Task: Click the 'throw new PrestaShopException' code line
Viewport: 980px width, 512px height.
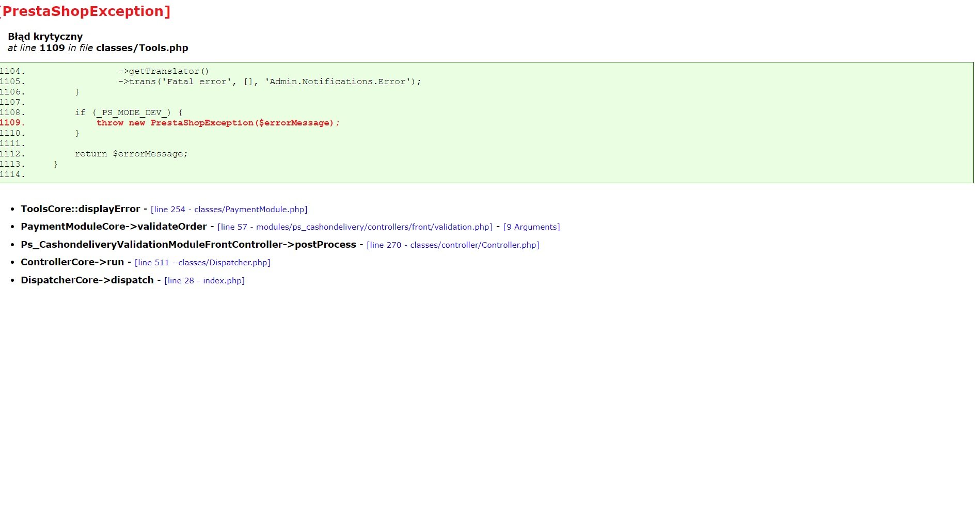Action: (218, 123)
